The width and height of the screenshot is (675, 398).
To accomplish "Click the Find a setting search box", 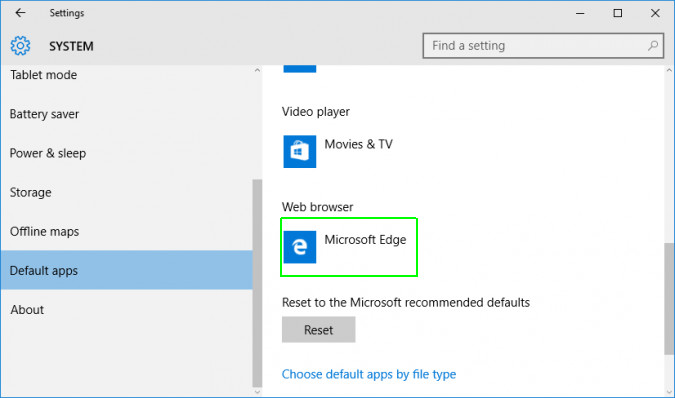I will click(543, 46).
